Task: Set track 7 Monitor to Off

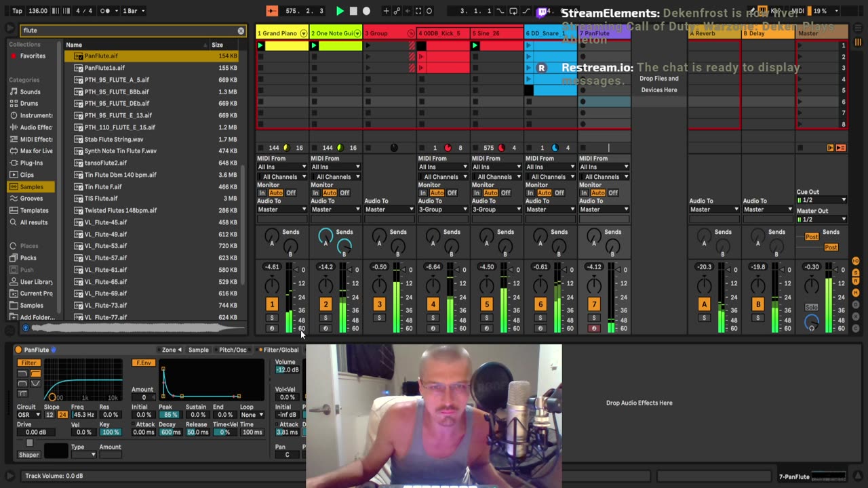Action: pyautogui.click(x=613, y=193)
